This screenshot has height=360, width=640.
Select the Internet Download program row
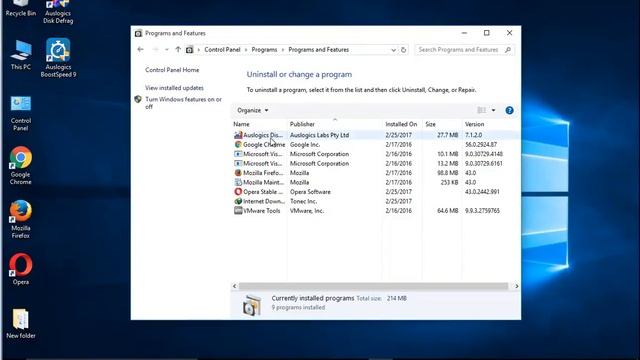[376, 201]
